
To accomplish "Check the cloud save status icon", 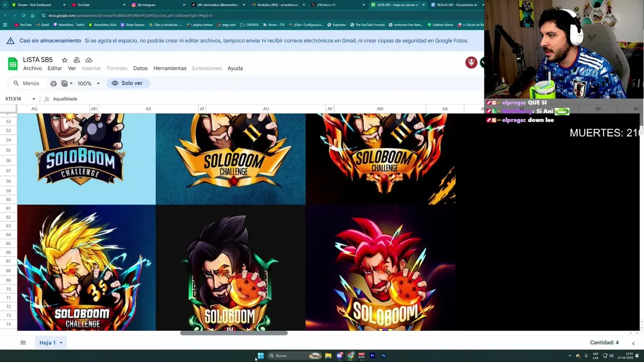I will click(89, 60).
